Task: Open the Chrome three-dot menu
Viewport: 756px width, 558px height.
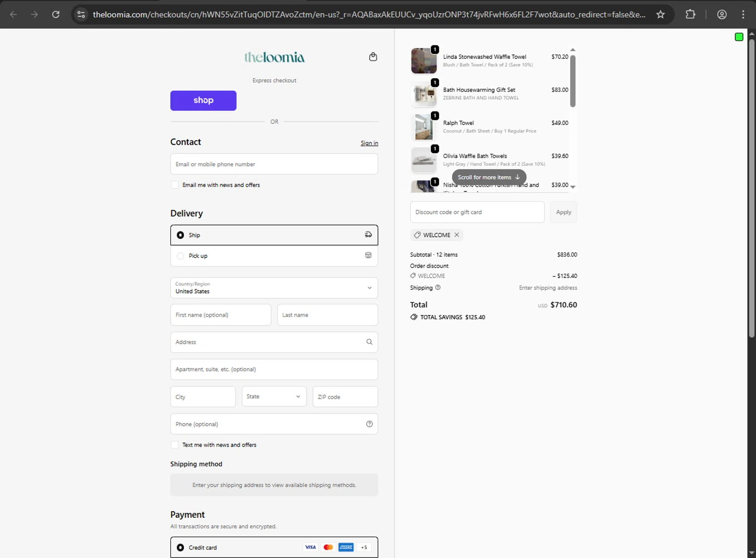Action: [743, 14]
